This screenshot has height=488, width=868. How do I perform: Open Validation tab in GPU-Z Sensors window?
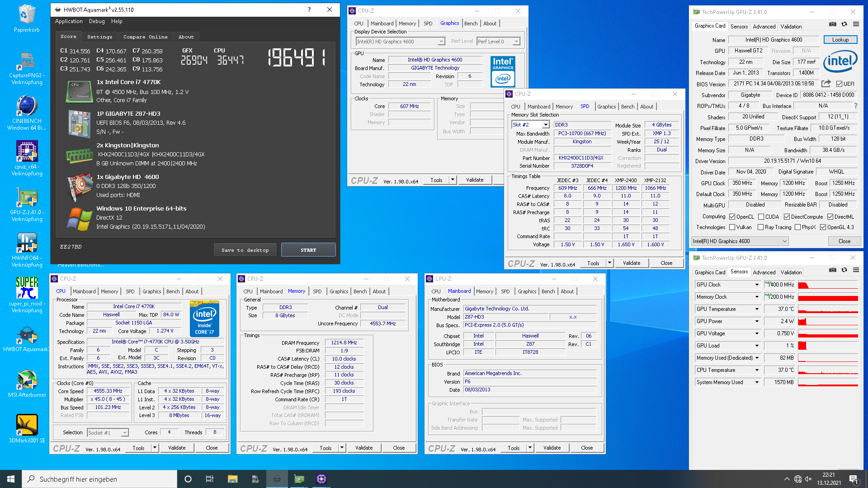pyautogui.click(x=791, y=272)
